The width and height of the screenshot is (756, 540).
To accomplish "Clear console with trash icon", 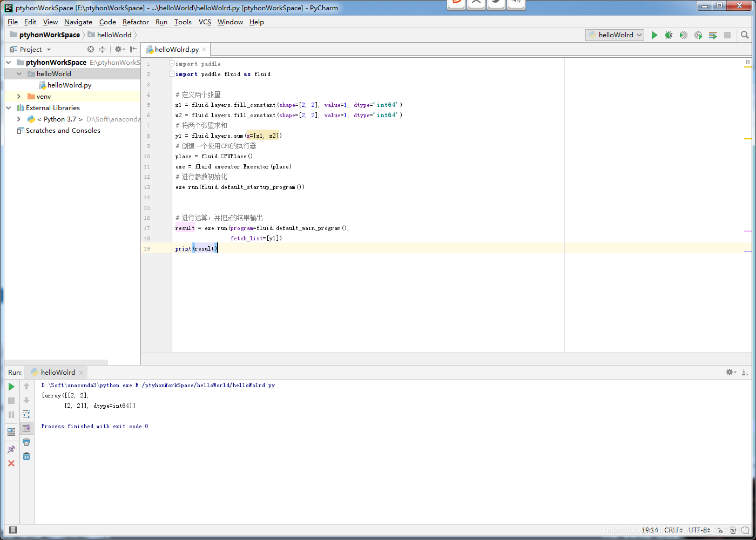I will 26,456.
